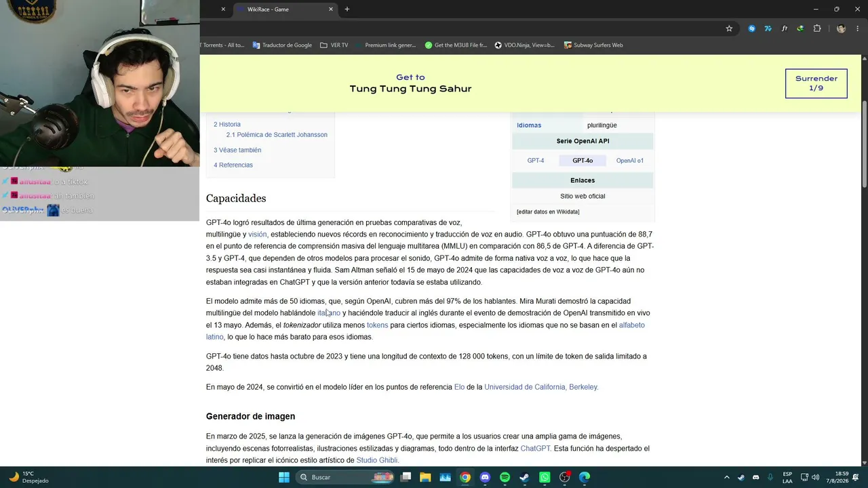Open WhatsApp from the taskbar
This screenshot has width=868, height=488.
tap(545, 477)
